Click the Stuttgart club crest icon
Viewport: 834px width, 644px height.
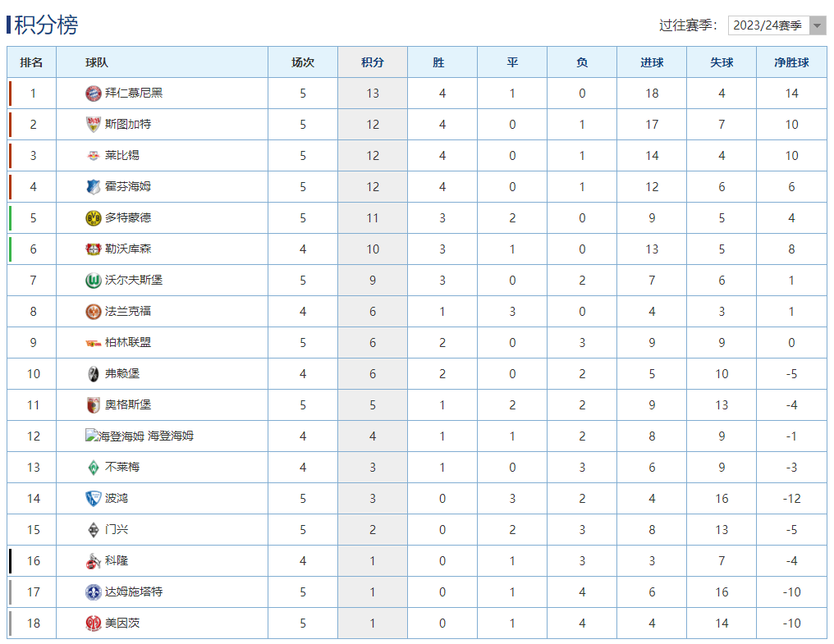pyautogui.click(x=93, y=125)
